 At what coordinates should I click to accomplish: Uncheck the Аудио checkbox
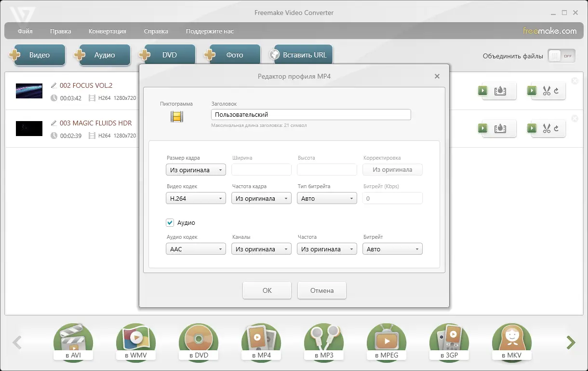[170, 222]
